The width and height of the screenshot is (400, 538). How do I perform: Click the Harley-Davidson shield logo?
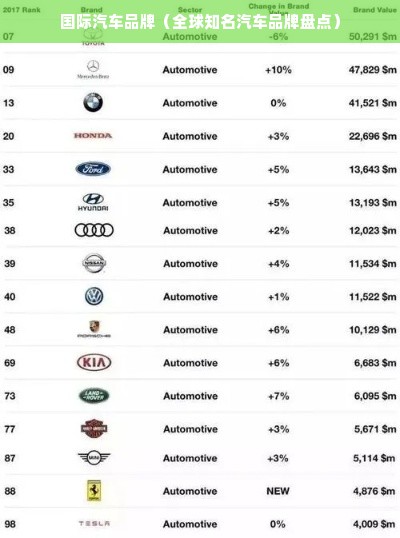pos(94,429)
